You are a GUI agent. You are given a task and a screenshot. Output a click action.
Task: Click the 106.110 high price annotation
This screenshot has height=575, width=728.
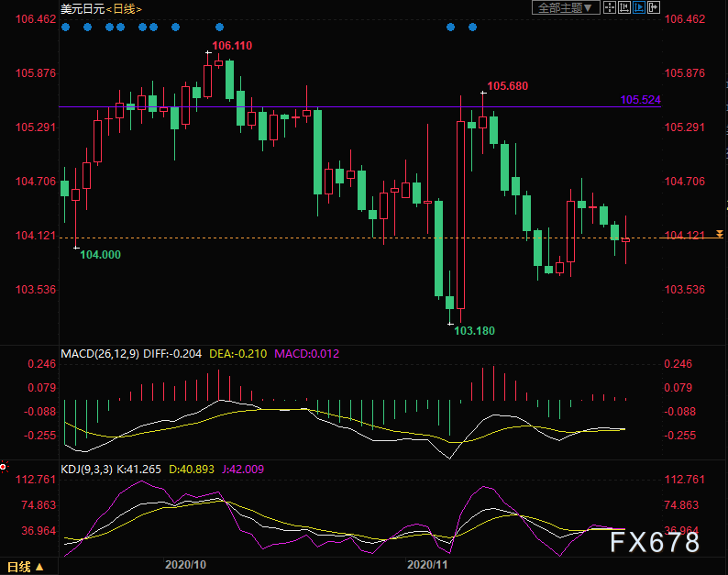tap(232, 46)
